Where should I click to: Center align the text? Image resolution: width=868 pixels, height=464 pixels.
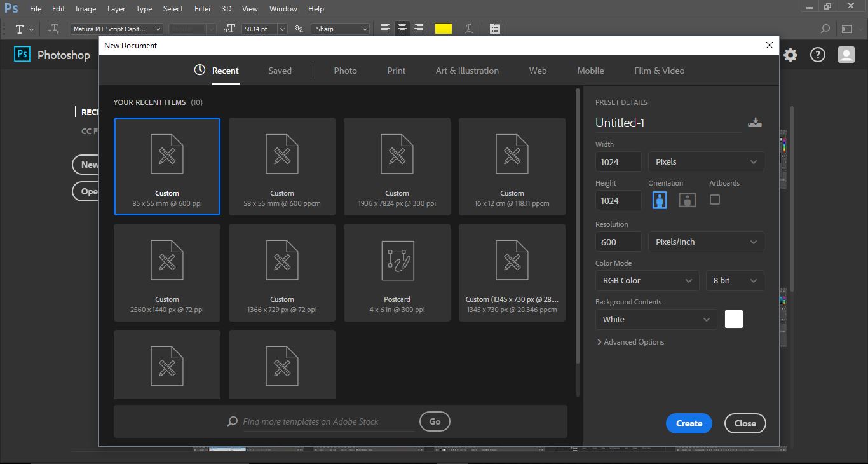(402, 29)
